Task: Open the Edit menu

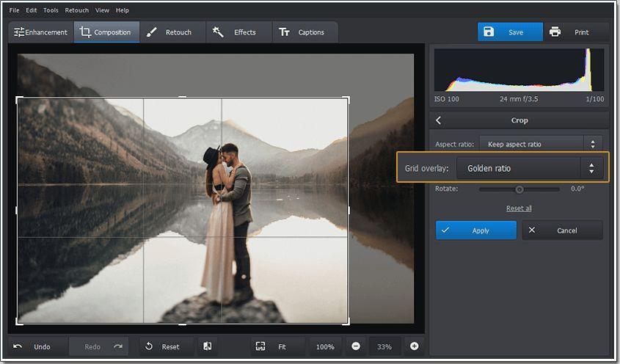Action: [32, 10]
